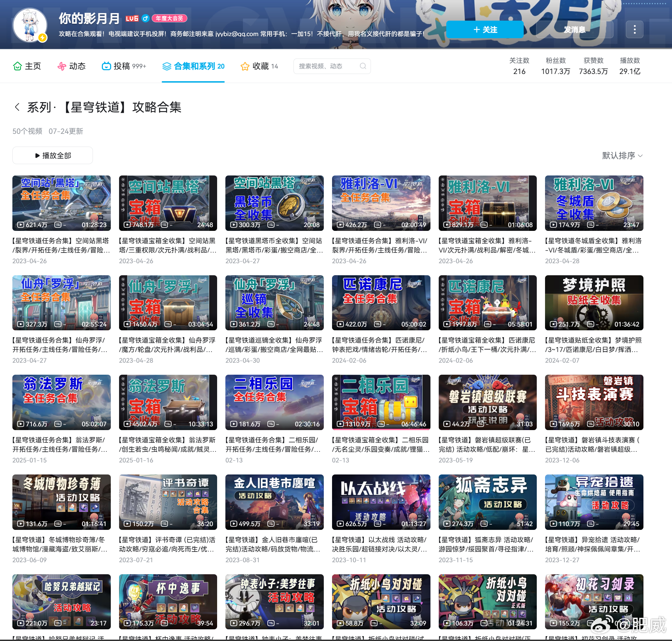Viewport: 672px width, 641px height.
Task: Open the 折纸小鸟对对碰 正式版 thumbnail
Action: pyautogui.click(x=488, y=602)
